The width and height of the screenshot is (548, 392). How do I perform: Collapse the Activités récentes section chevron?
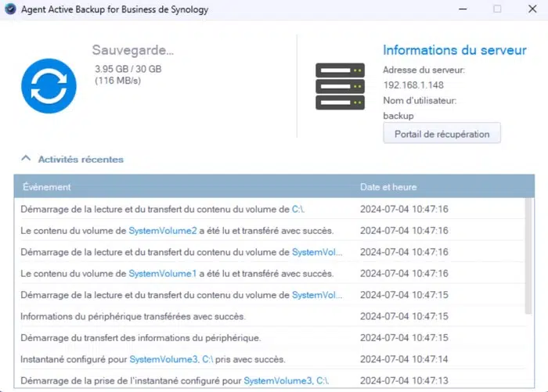coord(26,159)
